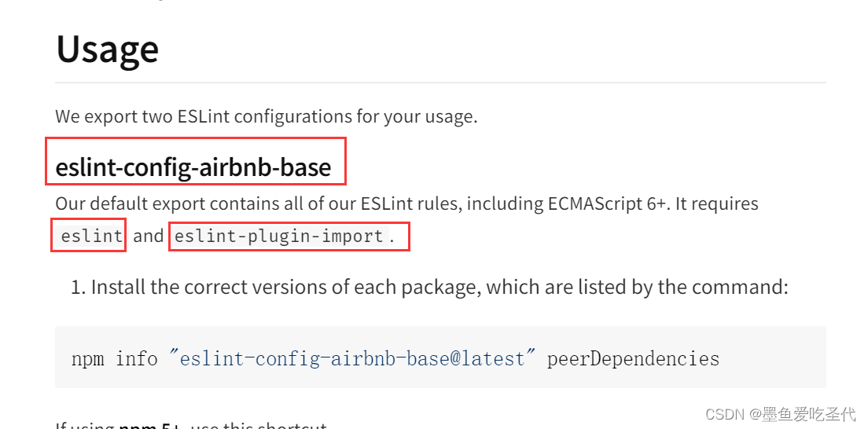Click the "We export two ESLint configurations" sentence
The height and width of the screenshot is (429, 868).
tap(267, 117)
